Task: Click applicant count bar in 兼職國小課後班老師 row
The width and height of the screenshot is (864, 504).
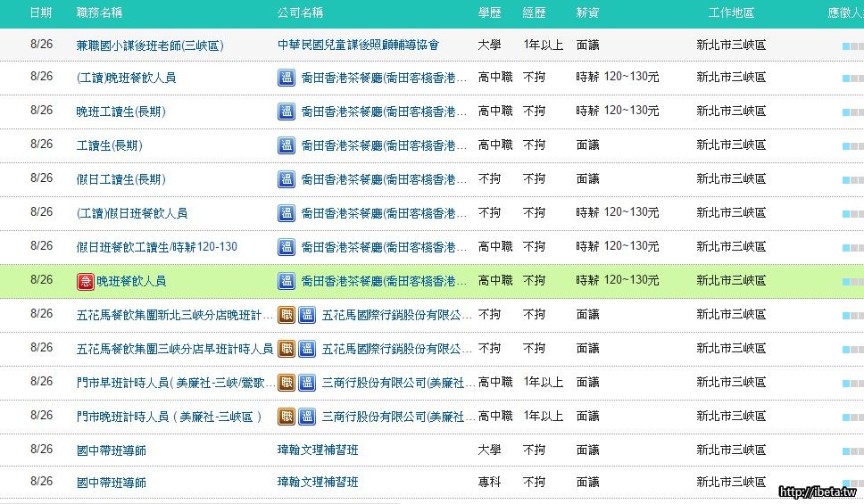Action: [x=852, y=45]
